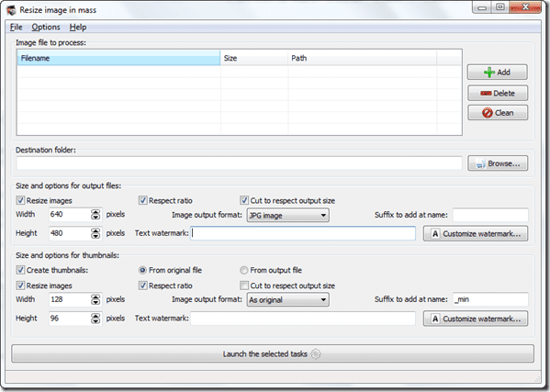Viewport: 550px width, 392px height.
Task: Click the Size column header
Action: pos(254,58)
